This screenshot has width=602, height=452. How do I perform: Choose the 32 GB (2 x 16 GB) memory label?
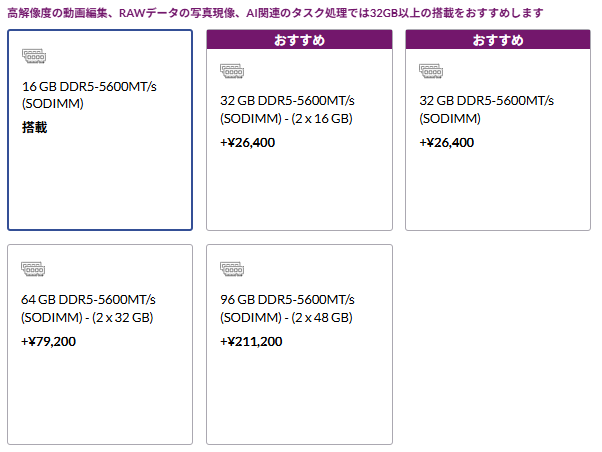click(287, 109)
